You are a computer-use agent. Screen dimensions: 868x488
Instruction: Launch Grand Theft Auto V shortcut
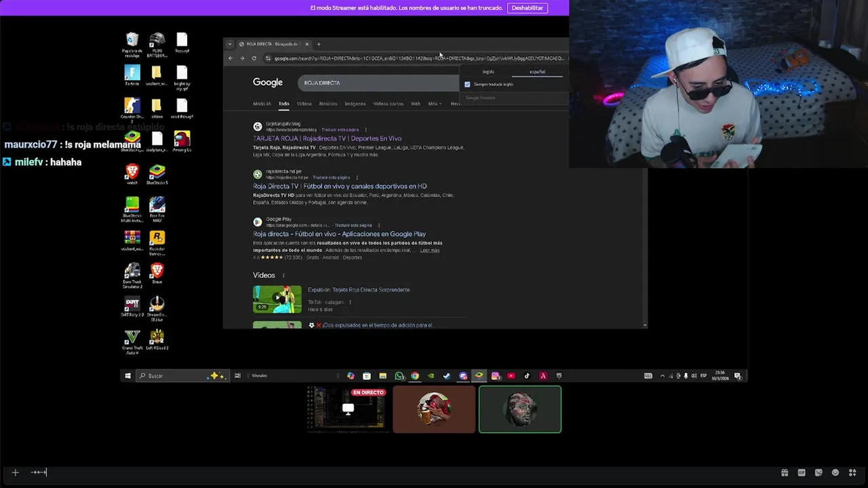(x=132, y=341)
